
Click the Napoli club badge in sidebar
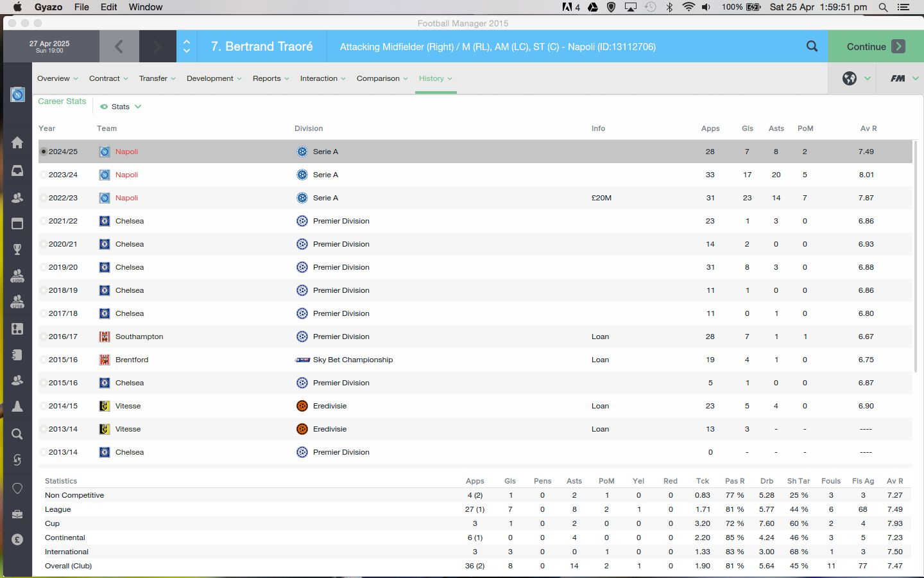click(17, 95)
